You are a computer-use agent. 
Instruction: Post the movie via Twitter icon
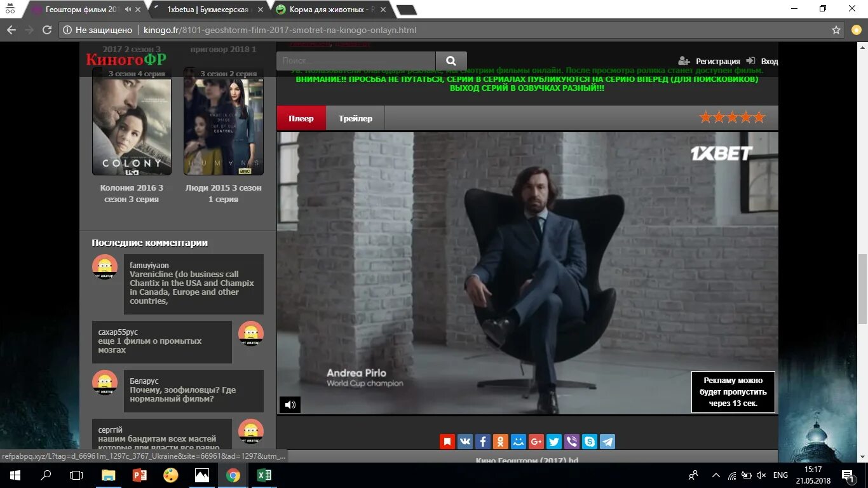[x=553, y=441]
